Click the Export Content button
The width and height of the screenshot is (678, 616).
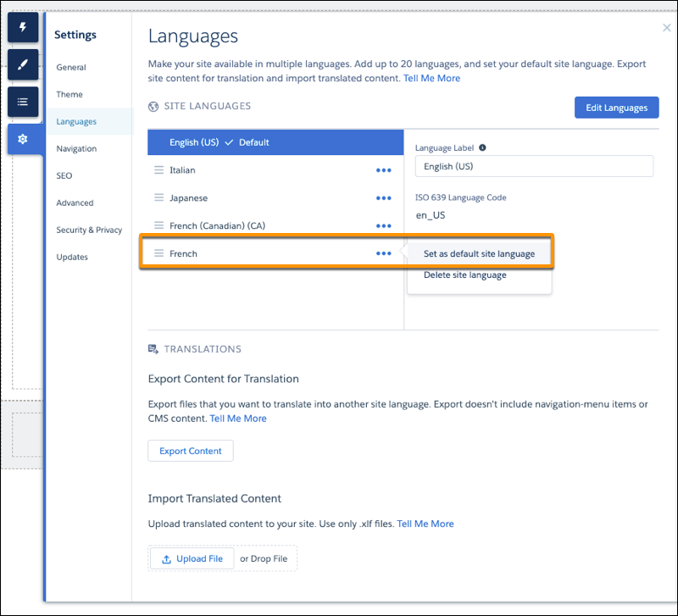point(191,451)
